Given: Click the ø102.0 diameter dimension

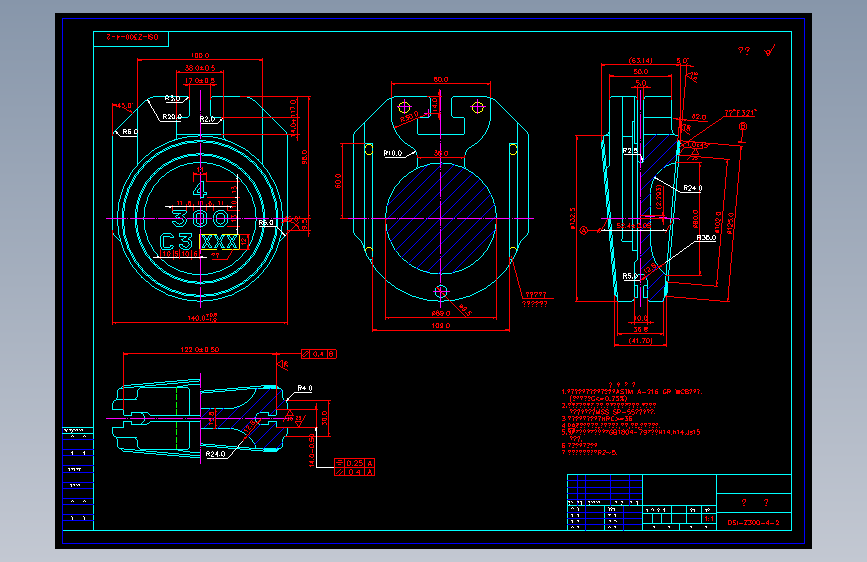Looking at the screenshot, I should pyautogui.click(x=718, y=222).
